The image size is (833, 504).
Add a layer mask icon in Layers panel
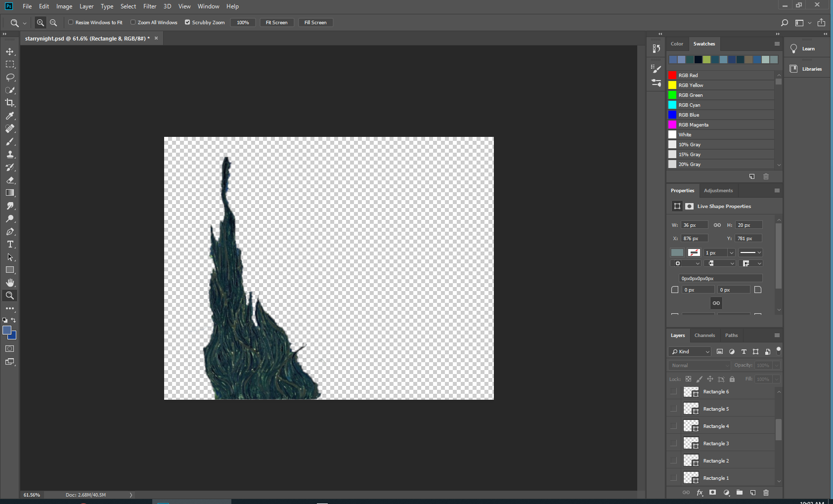pos(712,493)
